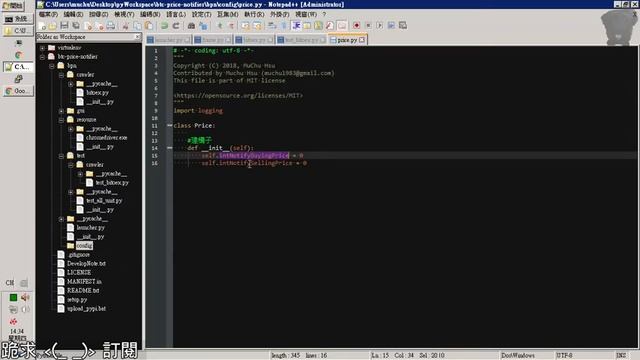Click the Playback macro icon
Image resolution: width=640 pixels, height=360 pixels.
pos(380,26)
